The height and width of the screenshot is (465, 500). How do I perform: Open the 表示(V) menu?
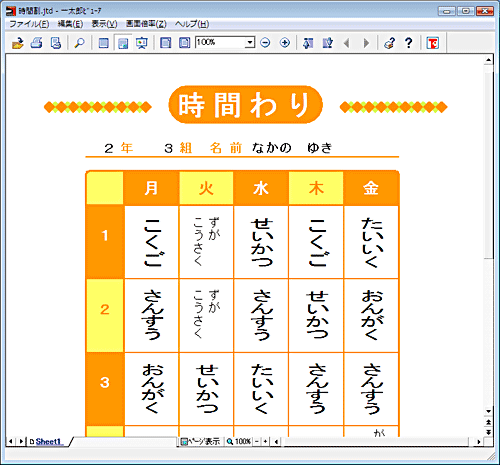(x=104, y=24)
